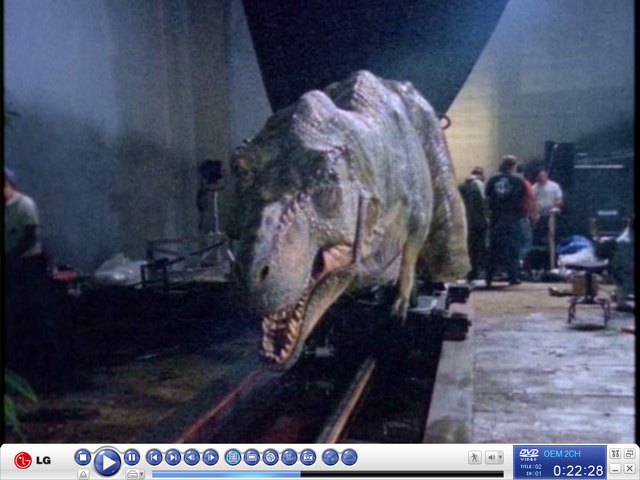Seek within the blue playback progress bar

(x=328, y=474)
